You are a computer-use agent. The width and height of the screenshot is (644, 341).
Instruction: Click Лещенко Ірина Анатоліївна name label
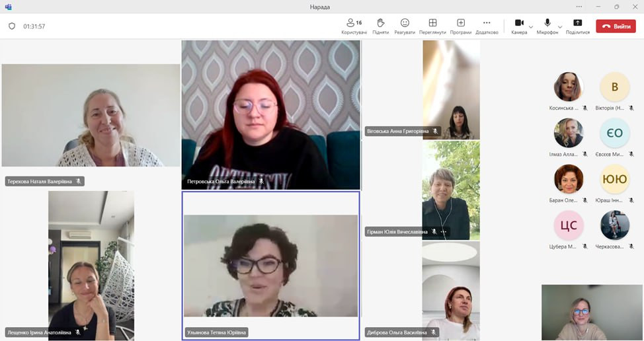(39, 332)
